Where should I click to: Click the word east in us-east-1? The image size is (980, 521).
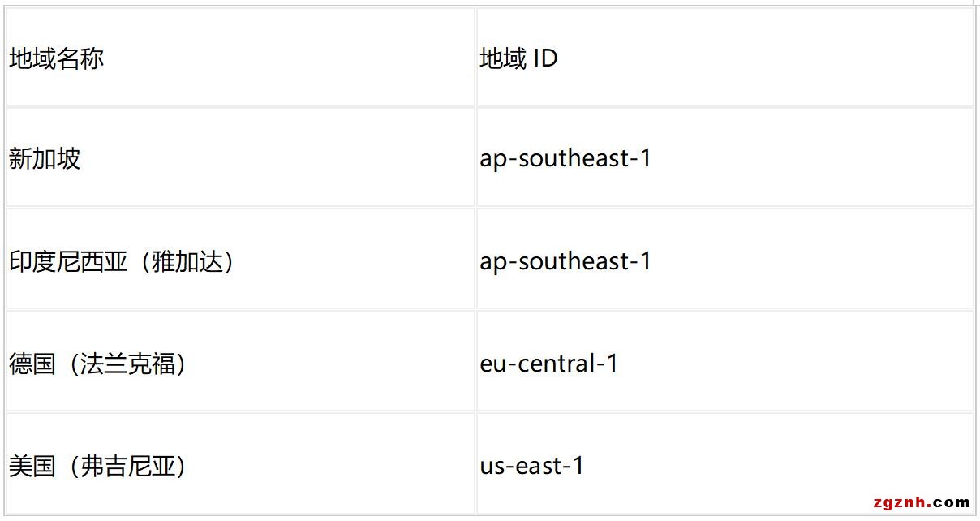click(538, 467)
